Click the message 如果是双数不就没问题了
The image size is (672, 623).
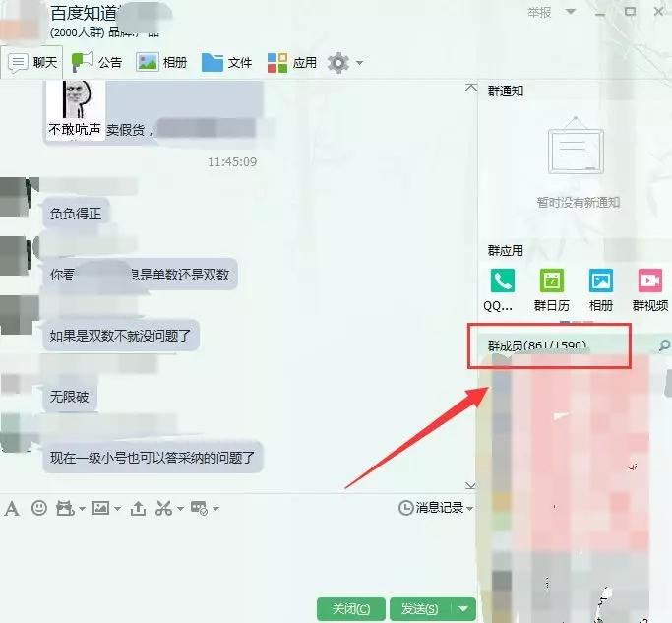(120, 336)
